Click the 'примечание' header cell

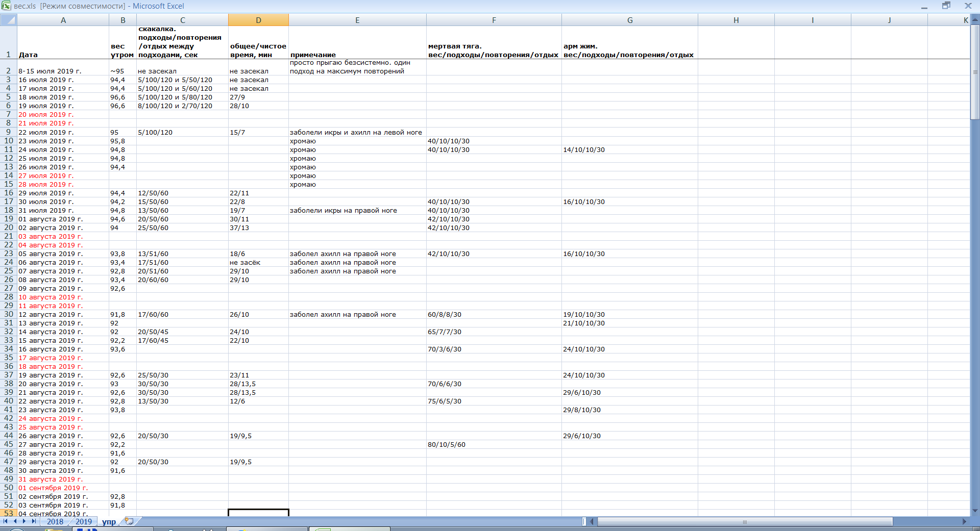click(x=357, y=42)
